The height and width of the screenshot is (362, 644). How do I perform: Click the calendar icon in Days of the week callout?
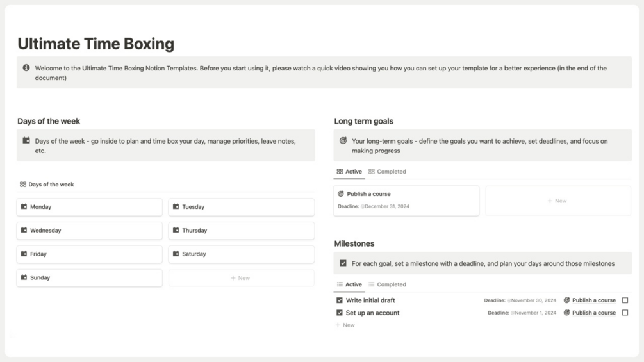[26, 141]
